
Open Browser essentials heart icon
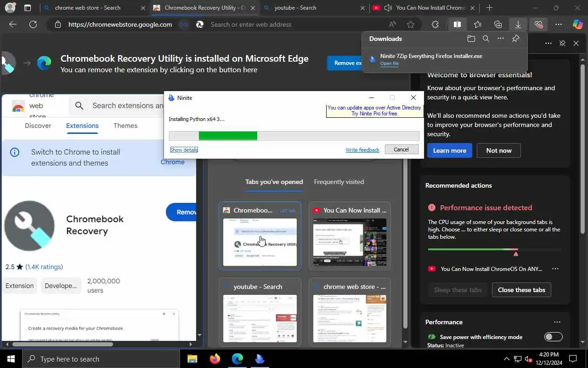point(538,24)
